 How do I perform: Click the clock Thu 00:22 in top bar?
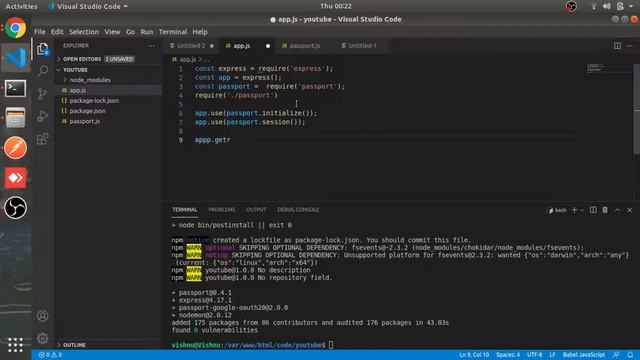tap(336, 6)
